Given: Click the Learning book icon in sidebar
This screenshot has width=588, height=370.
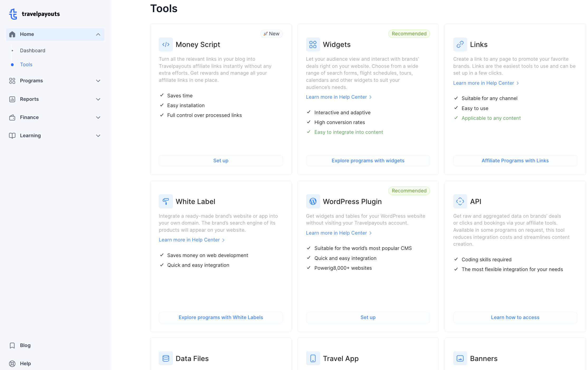Looking at the screenshot, I should pos(12,136).
